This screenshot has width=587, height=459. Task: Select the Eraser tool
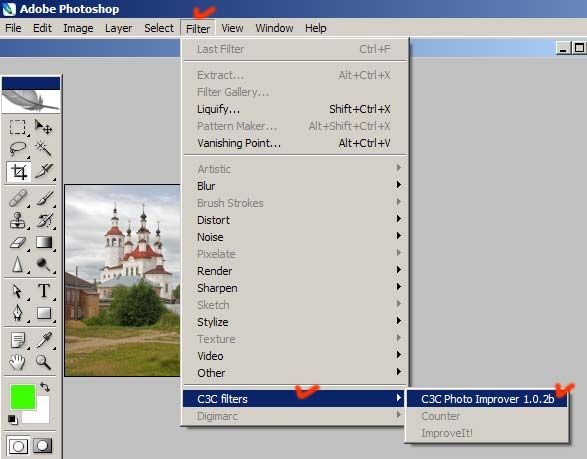[18, 242]
